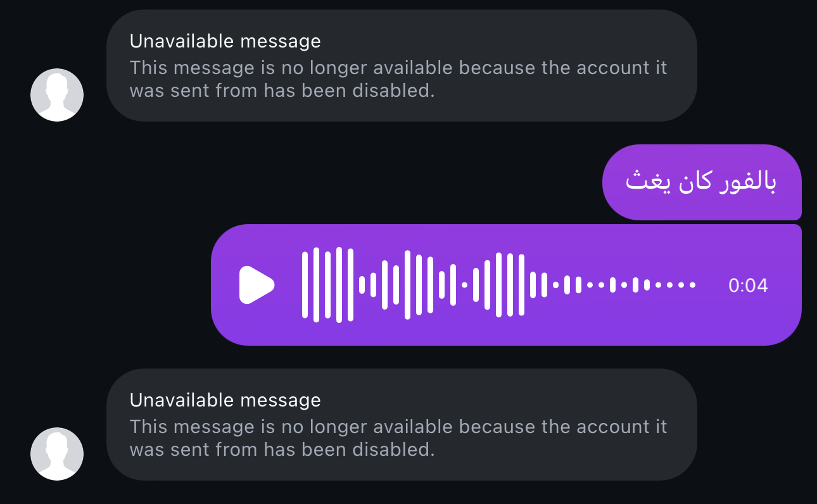
Task: Click the lower unavailable message description text
Action: coord(398,438)
